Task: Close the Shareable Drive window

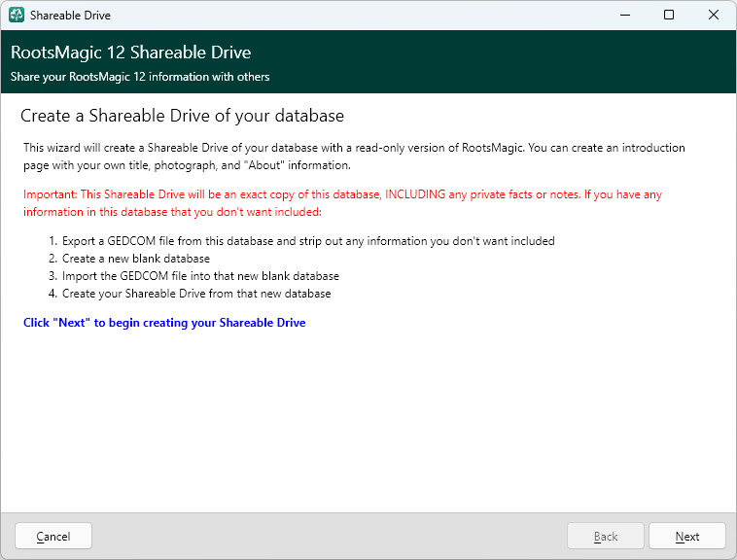Action: (x=713, y=15)
